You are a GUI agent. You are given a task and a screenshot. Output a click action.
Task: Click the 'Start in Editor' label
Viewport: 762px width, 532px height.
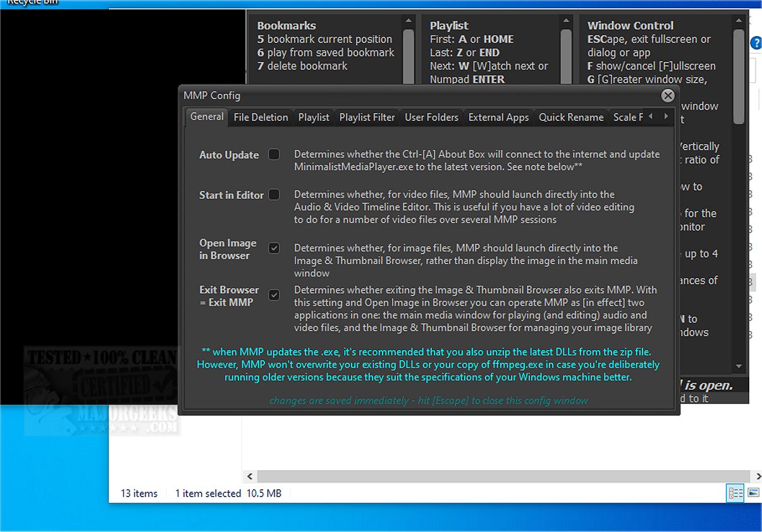tap(231, 195)
